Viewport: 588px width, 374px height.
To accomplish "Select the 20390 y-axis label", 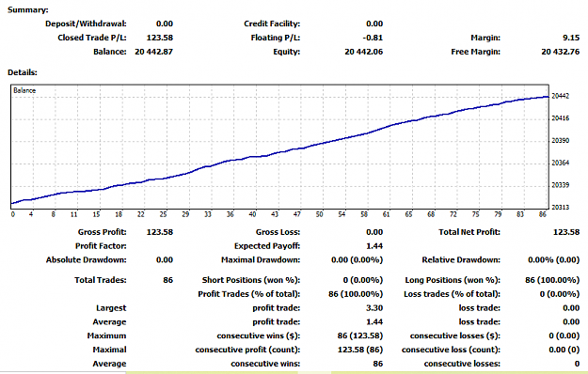I will (x=561, y=141).
